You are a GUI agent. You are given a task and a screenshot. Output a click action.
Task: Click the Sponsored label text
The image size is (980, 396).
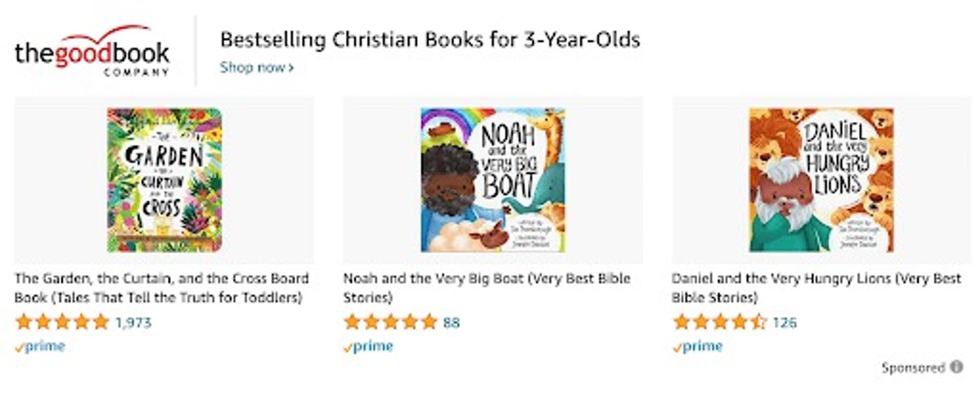[x=913, y=367]
